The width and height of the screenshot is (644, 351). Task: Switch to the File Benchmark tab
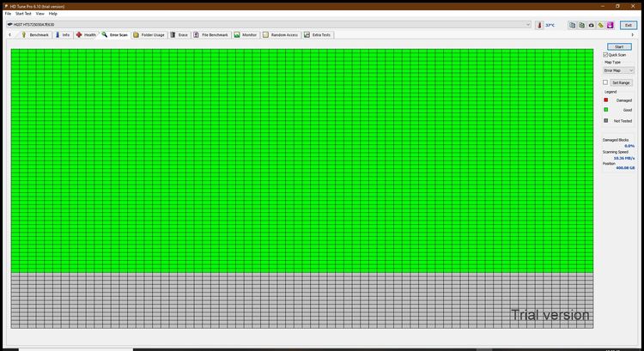click(x=211, y=35)
